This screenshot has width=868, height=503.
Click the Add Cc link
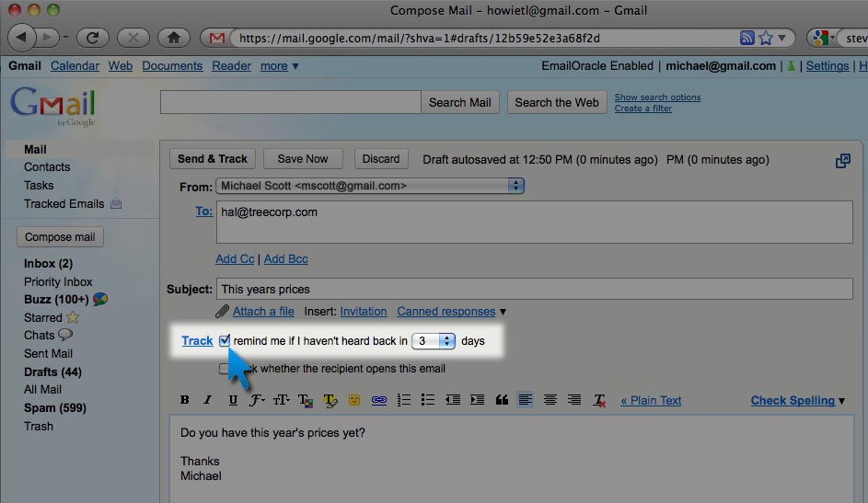coord(235,259)
